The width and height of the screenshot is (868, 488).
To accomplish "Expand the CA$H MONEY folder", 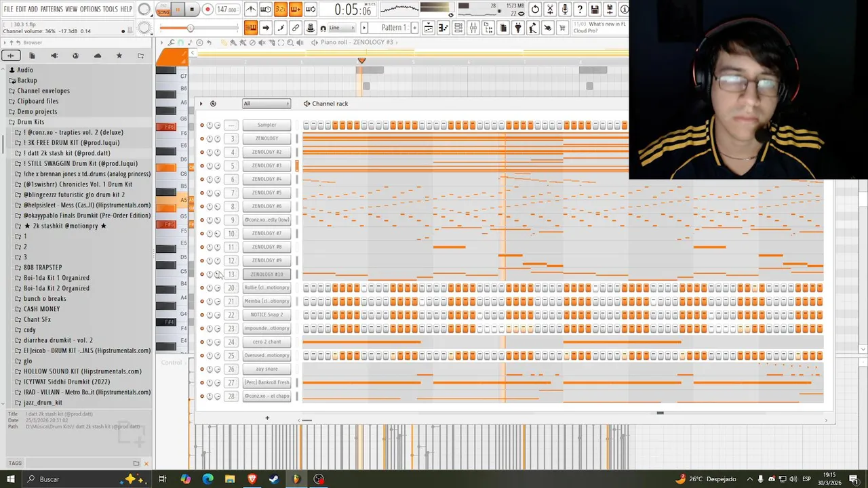I will pos(41,309).
